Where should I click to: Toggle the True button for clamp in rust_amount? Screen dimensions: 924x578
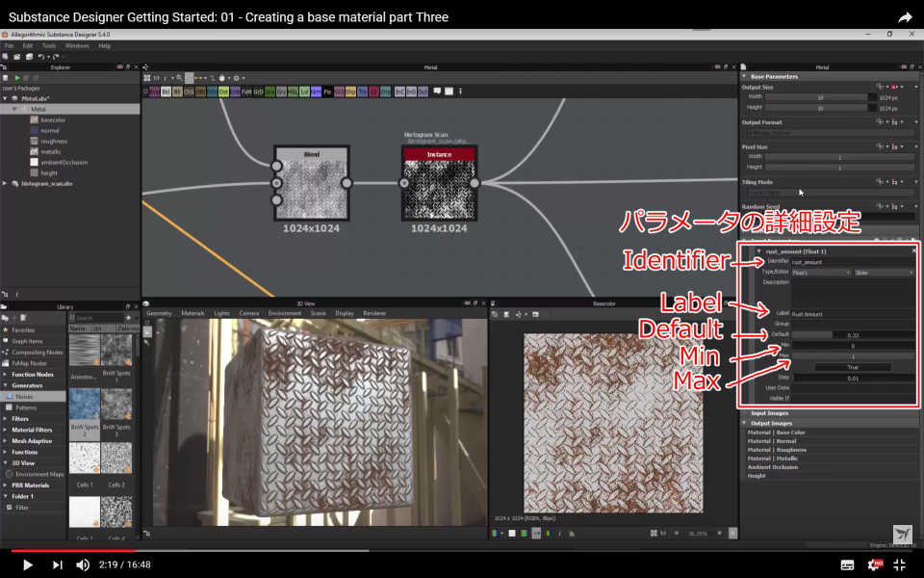[x=853, y=367]
